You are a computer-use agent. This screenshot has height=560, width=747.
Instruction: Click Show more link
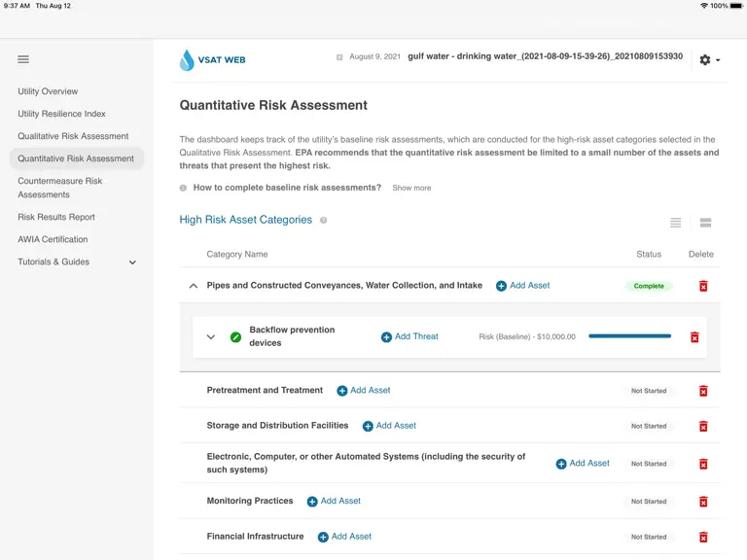411,188
